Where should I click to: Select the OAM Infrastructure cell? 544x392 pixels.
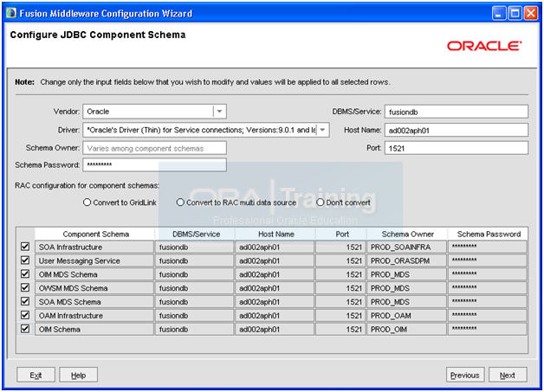(94, 315)
